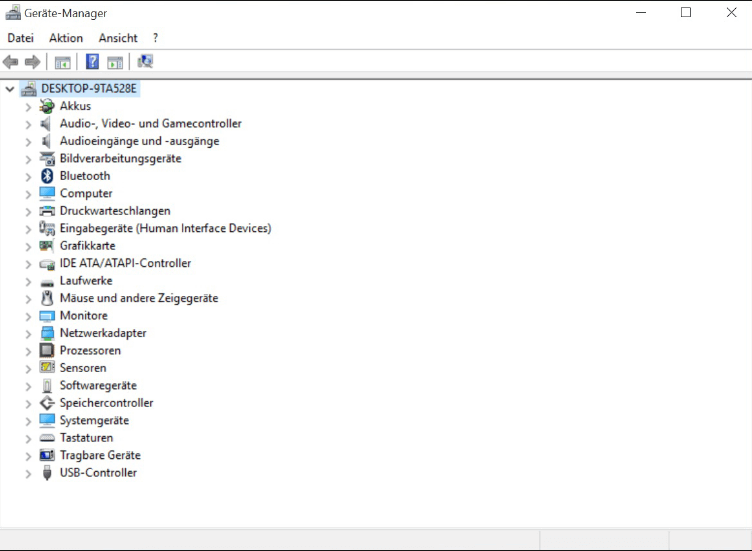Select the Bildverarbeitungsgeräte label
The height and width of the screenshot is (551, 752).
coord(120,159)
